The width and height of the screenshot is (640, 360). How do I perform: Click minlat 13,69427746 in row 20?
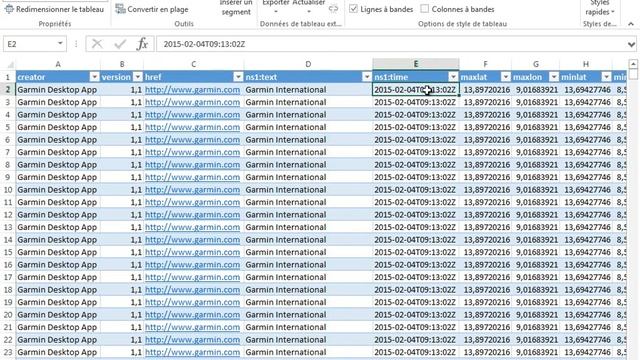pyautogui.click(x=586, y=314)
